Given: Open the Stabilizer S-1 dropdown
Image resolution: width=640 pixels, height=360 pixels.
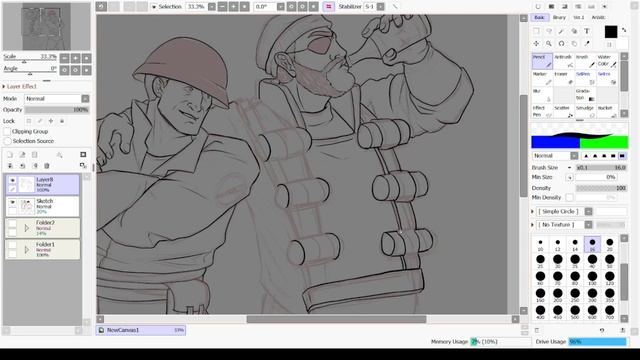Looking at the screenshot, I should coord(380,7).
